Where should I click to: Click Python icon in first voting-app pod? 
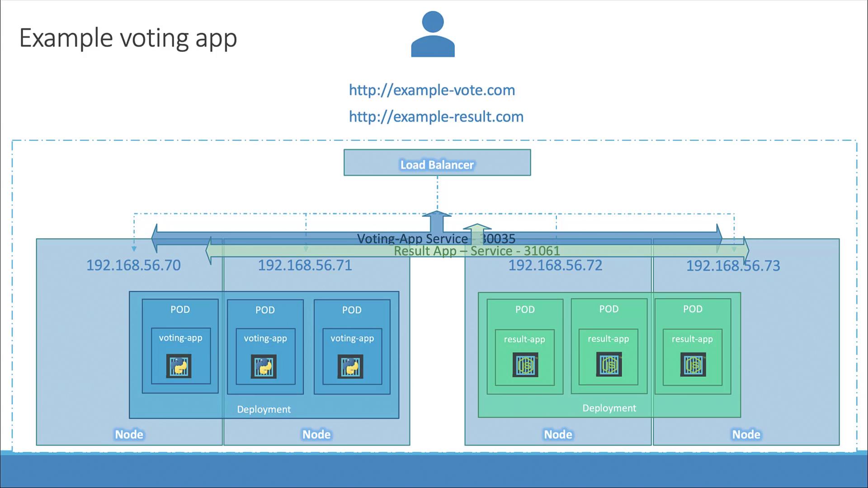pos(179,366)
